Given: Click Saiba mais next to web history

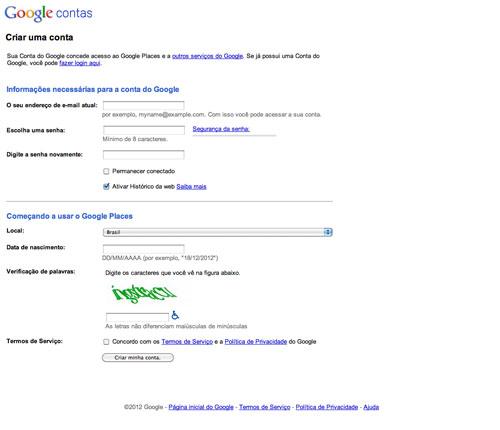Looking at the screenshot, I should (191, 187).
